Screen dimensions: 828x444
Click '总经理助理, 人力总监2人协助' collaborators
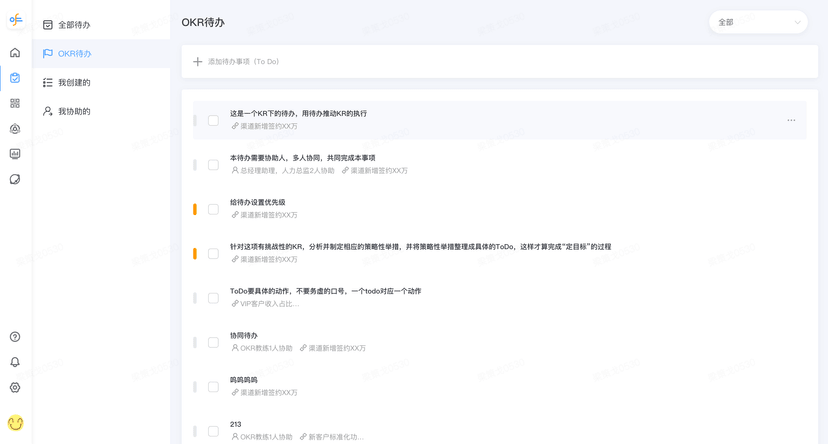[287, 171]
